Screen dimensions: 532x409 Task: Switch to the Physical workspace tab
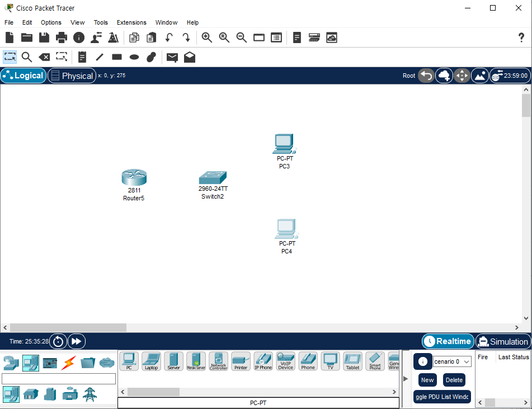tap(72, 76)
